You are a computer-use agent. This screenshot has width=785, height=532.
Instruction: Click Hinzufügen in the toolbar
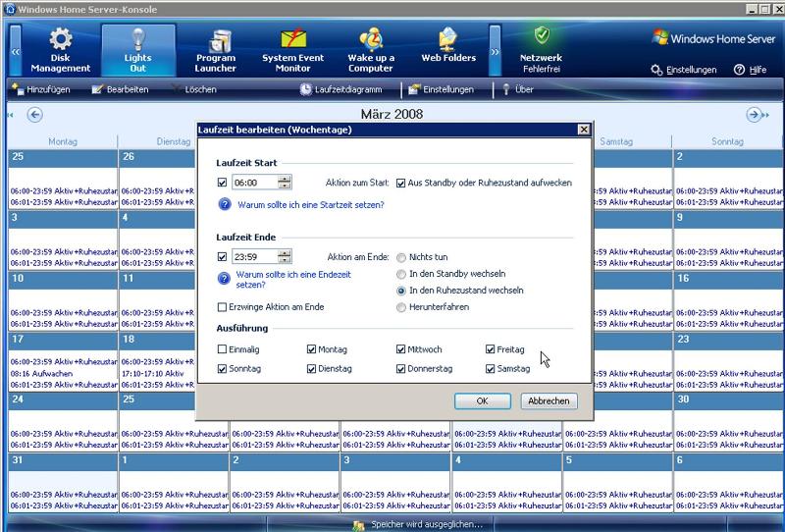point(41,89)
